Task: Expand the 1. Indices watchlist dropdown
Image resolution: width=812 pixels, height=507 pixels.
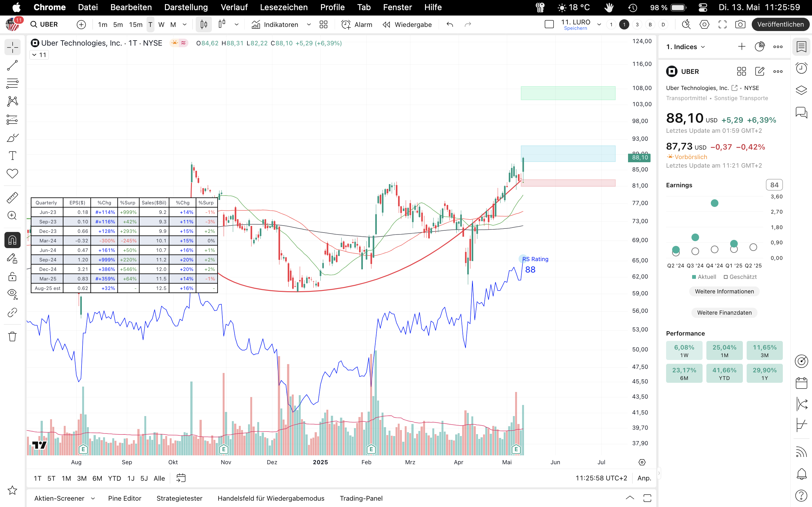Action: click(x=686, y=47)
